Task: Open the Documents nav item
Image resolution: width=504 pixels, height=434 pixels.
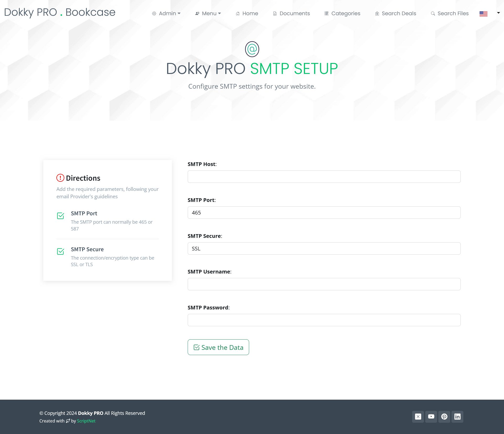Action: [291, 13]
